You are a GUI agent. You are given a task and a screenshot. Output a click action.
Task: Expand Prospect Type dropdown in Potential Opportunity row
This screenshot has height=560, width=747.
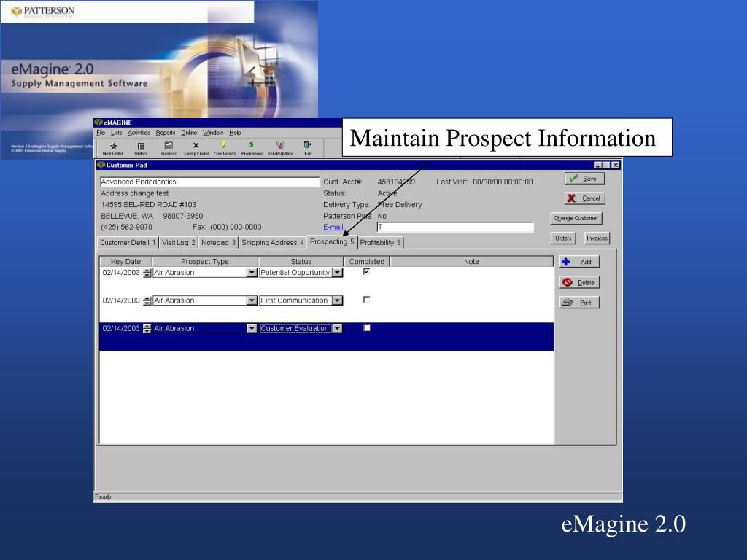tap(252, 273)
